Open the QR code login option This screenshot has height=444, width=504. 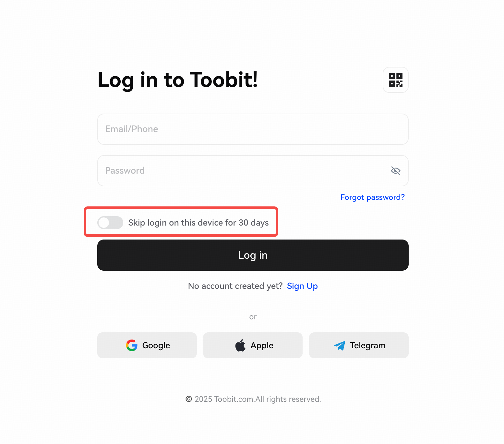point(395,80)
